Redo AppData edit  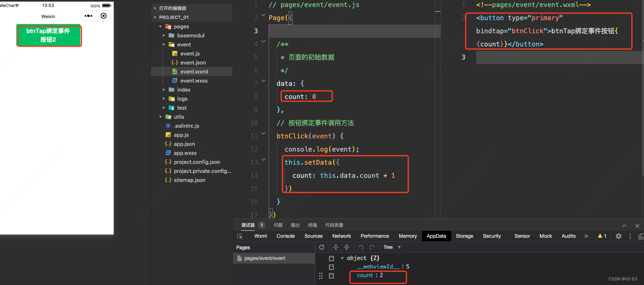click(372, 247)
